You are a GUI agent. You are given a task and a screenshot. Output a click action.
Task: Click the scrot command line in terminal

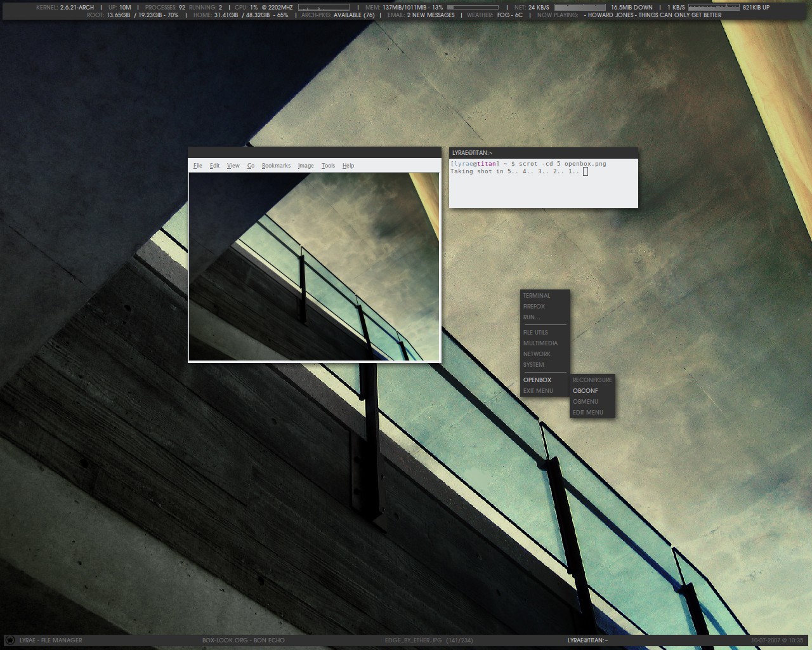[x=528, y=164]
